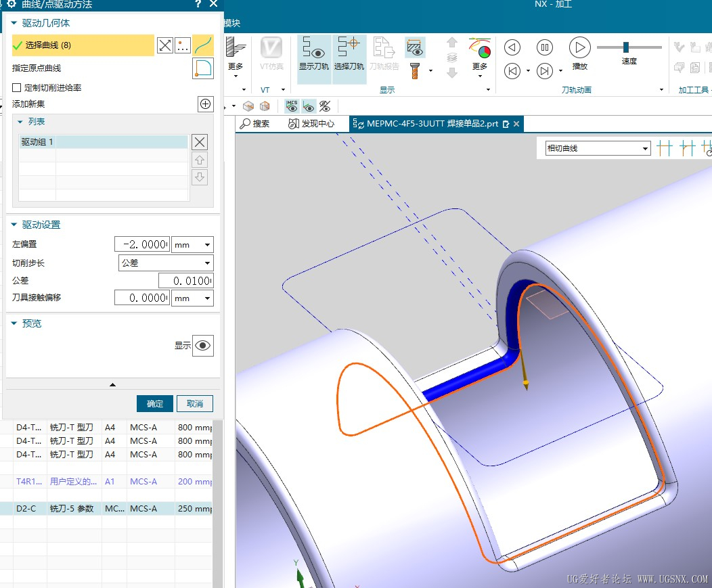The height and width of the screenshot is (588, 712).
Task: Open the 切削步长 公差 dropdown
Action: tap(166, 263)
